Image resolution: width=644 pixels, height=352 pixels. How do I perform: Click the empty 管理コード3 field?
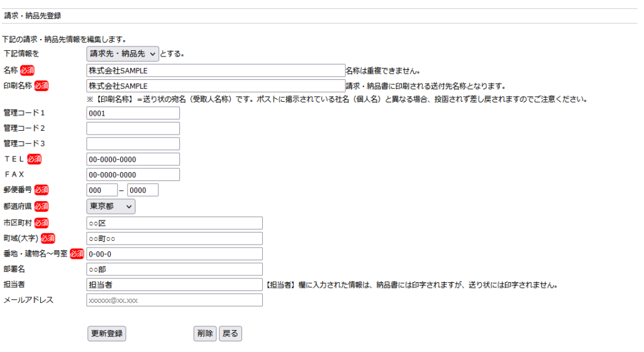point(133,144)
